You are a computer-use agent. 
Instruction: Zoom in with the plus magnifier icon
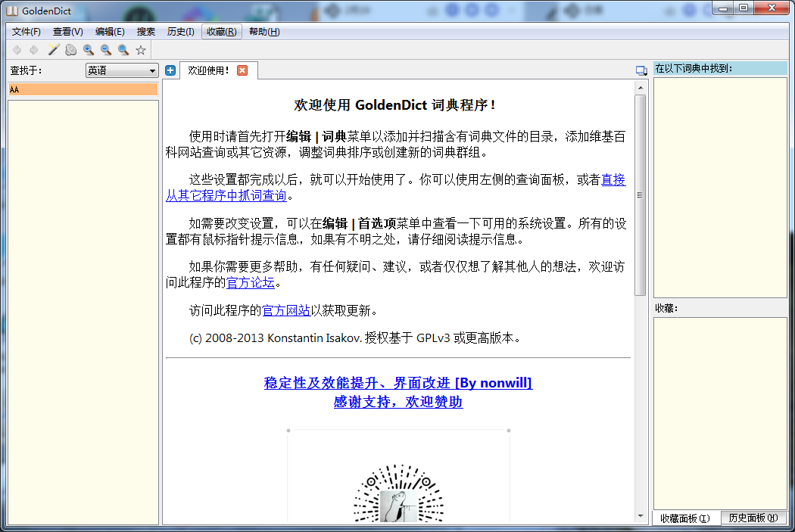[x=89, y=50]
